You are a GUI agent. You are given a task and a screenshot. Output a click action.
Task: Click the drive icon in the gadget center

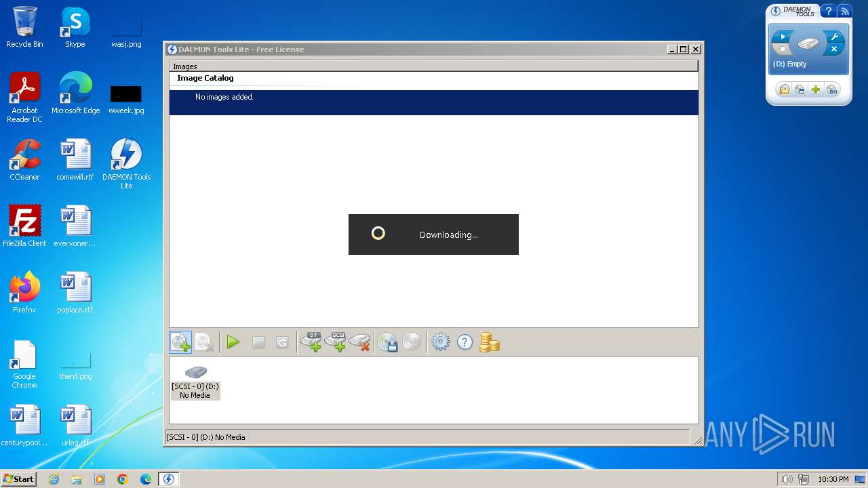808,43
